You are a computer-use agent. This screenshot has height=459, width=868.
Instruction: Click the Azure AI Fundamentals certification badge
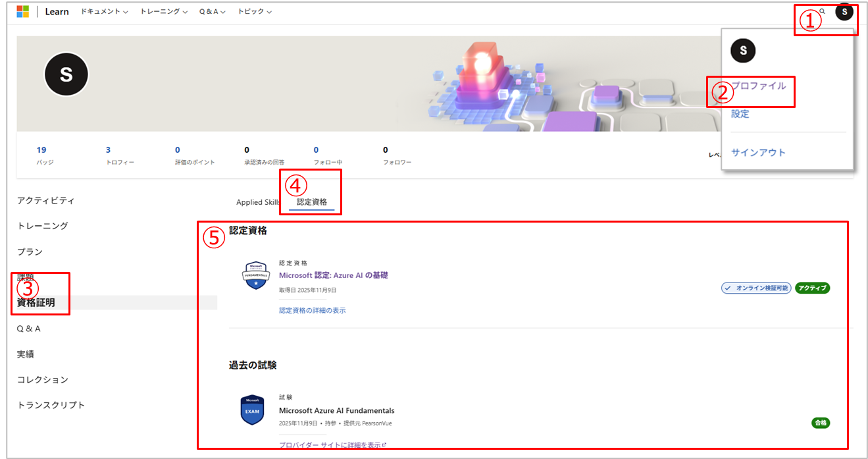[x=257, y=275]
